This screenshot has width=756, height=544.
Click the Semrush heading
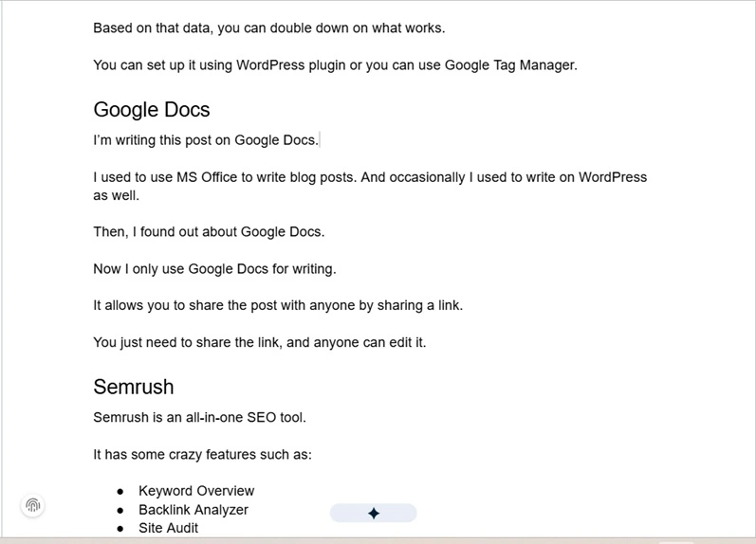click(x=134, y=387)
